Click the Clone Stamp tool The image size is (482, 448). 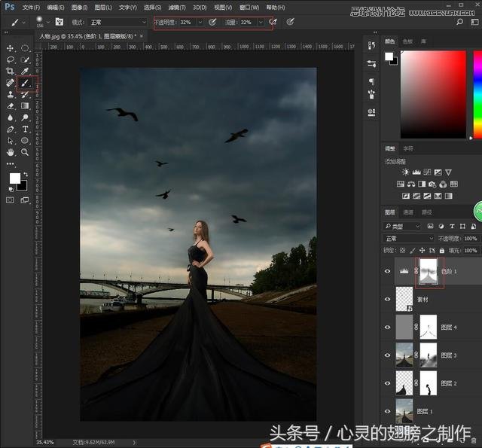[x=11, y=95]
